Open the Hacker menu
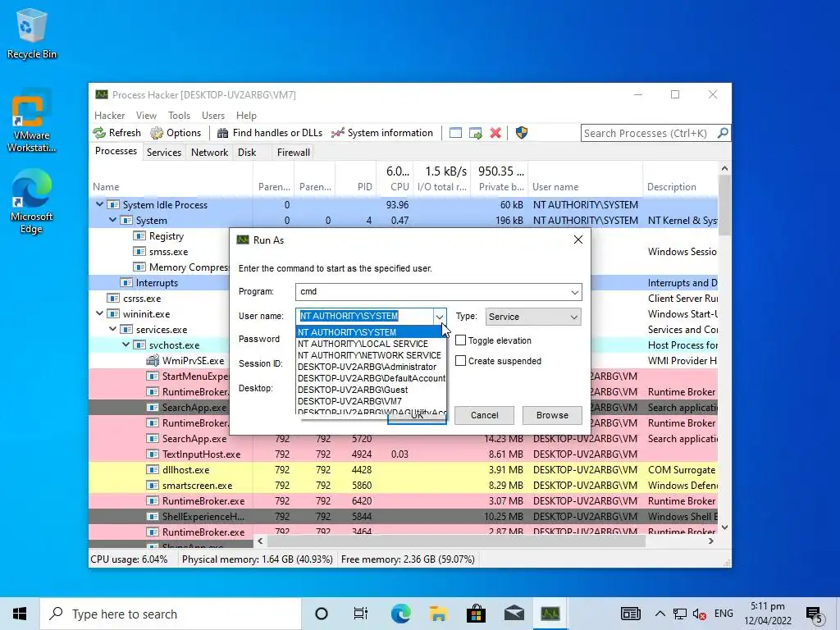The height and width of the screenshot is (630, 840). (x=109, y=116)
